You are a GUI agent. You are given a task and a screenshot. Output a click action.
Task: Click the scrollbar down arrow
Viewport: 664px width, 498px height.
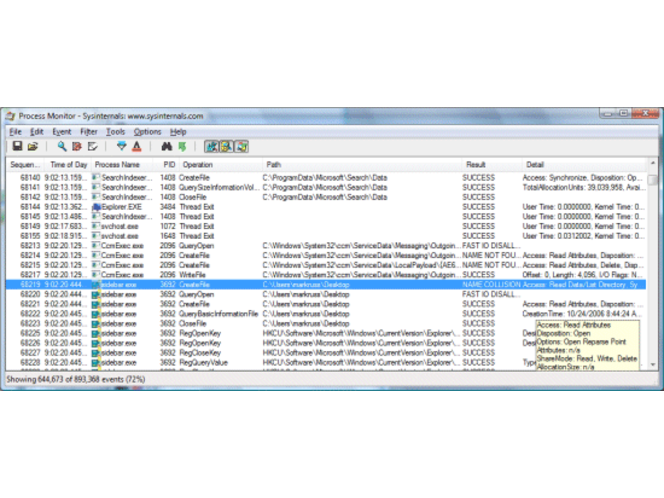[x=653, y=364]
